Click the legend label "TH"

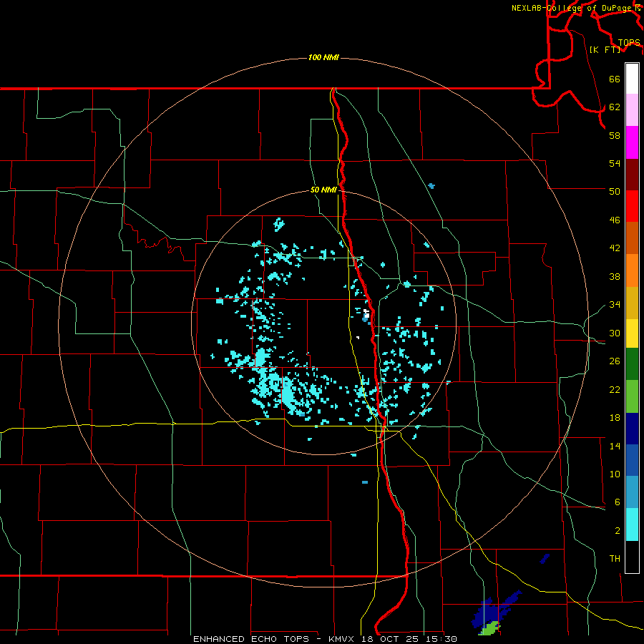615,559
